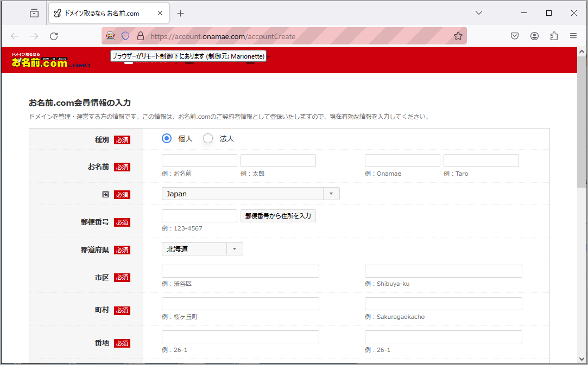Bookmark this page with star icon

458,36
